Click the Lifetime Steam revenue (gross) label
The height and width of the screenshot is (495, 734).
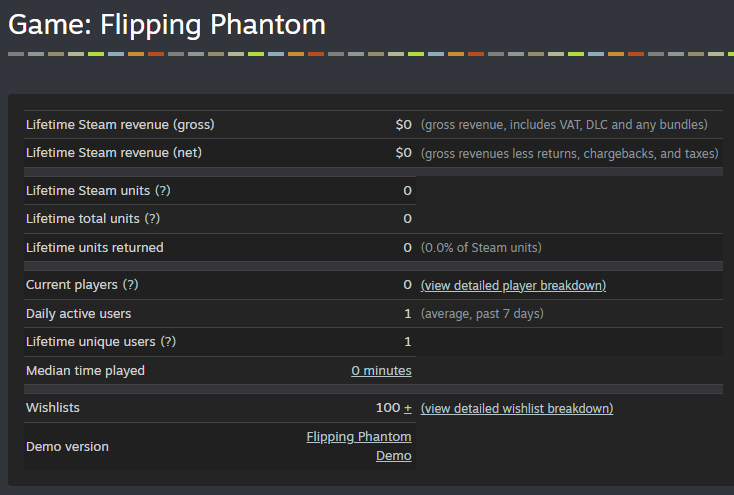click(x=120, y=125)
